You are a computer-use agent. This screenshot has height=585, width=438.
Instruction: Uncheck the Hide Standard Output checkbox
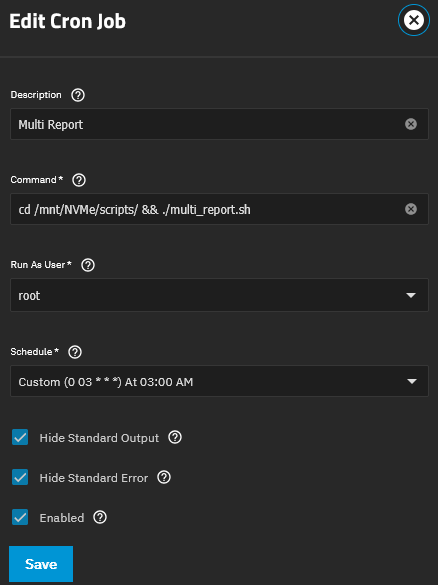click(x=20, y=437)
